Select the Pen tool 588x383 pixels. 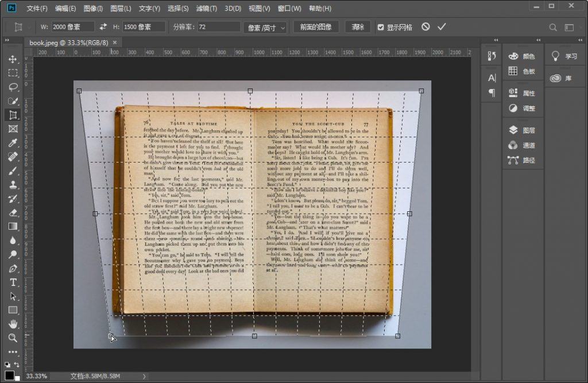13,269
